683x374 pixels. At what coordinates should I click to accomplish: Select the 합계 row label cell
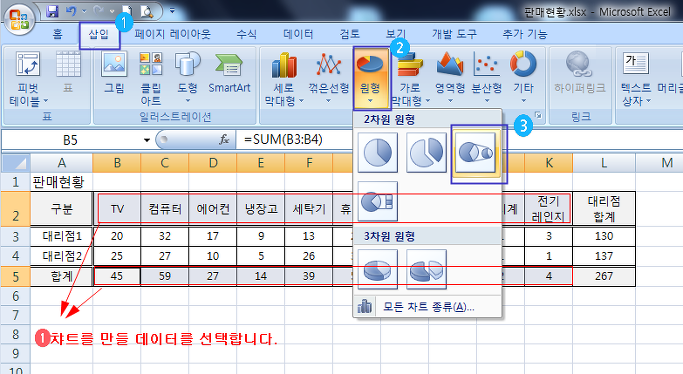click(61, 276)
